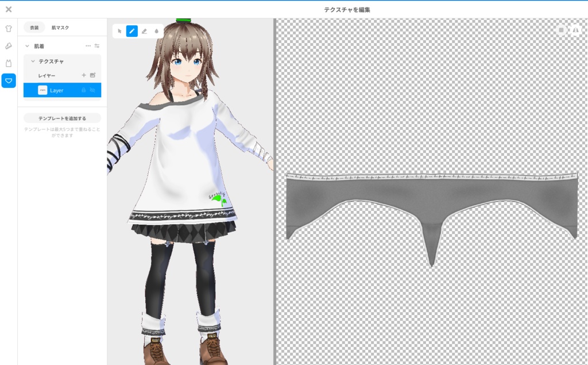588x365 pixels.
Task: Click the レイヤー label
Action: (x=47, y=75)
